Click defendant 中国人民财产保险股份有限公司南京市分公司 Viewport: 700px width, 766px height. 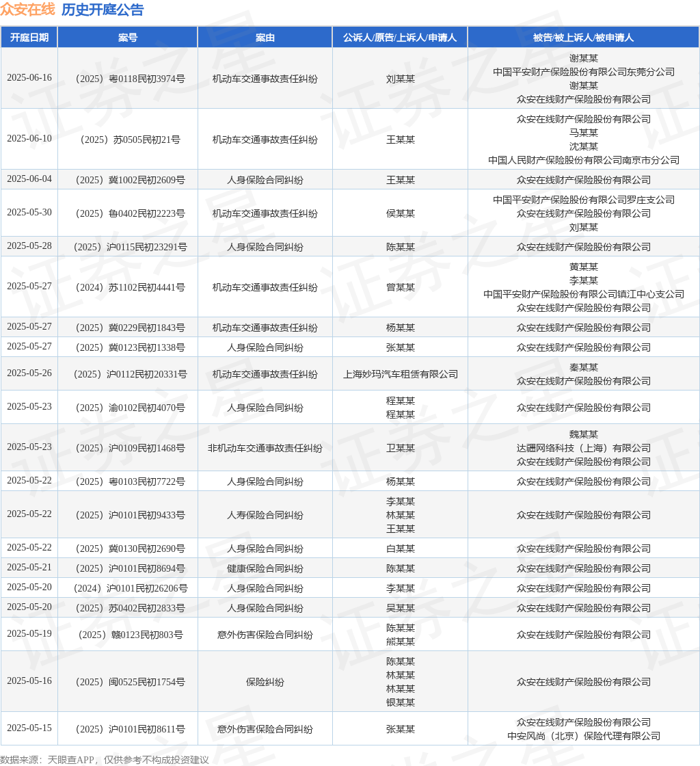pyautogui.click(x=583, y=160)
